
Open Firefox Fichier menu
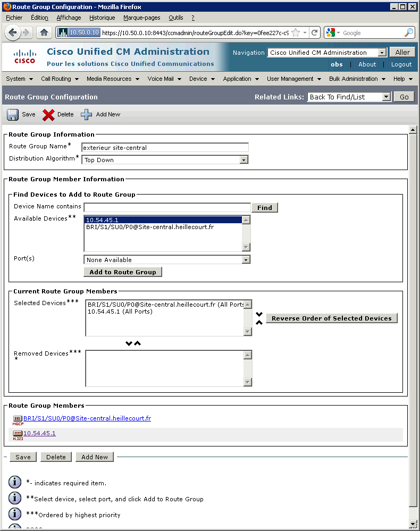coord(14,18)
